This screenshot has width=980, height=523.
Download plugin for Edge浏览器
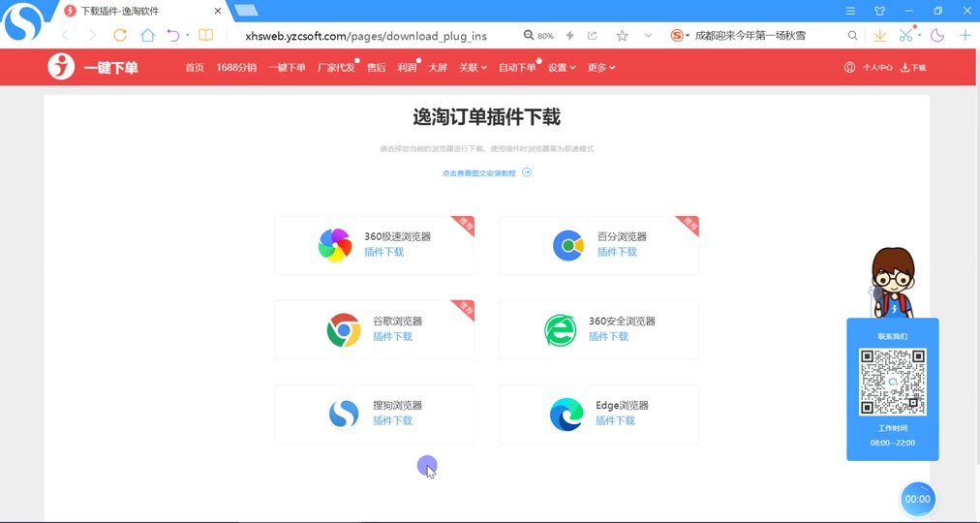615,420
